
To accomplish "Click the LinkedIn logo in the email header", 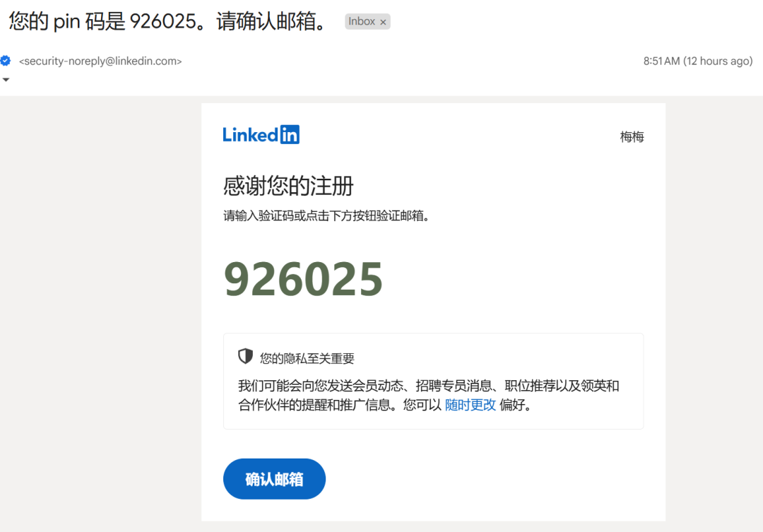I will pyautogui.click(x=261, y=134).
